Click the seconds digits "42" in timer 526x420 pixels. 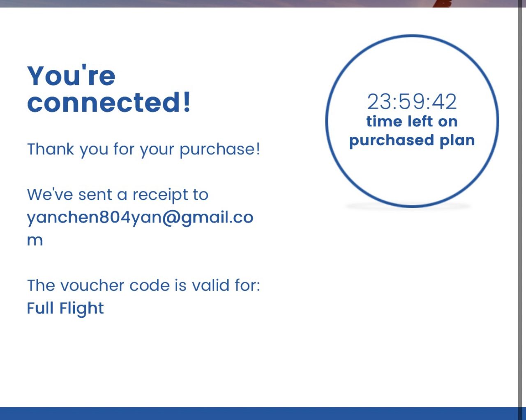(x=445, y=101)
